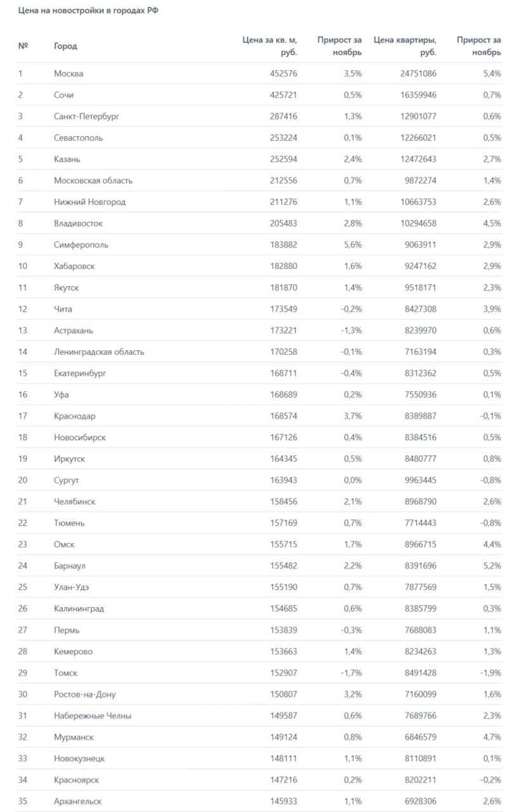
Task: Click the 'Город' column header
Action: pyautogui.click(x=65, y=46)
